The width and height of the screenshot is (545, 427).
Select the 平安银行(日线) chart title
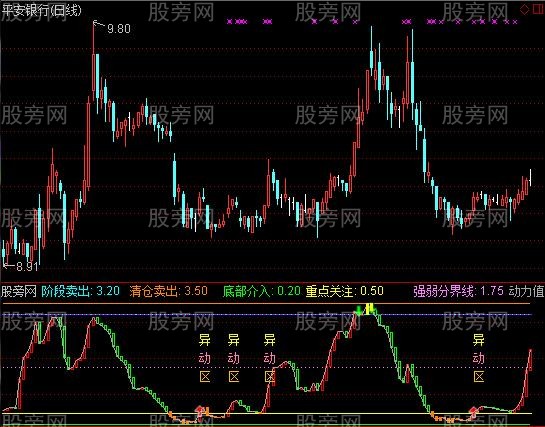tap(41, 10)
